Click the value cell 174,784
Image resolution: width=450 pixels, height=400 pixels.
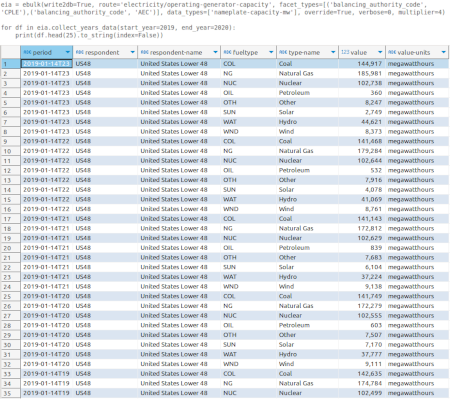tap(362, 383)
